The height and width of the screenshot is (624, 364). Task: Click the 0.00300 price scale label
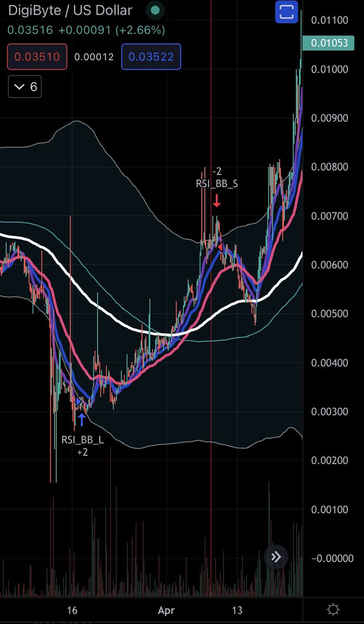tap(329, 411)
